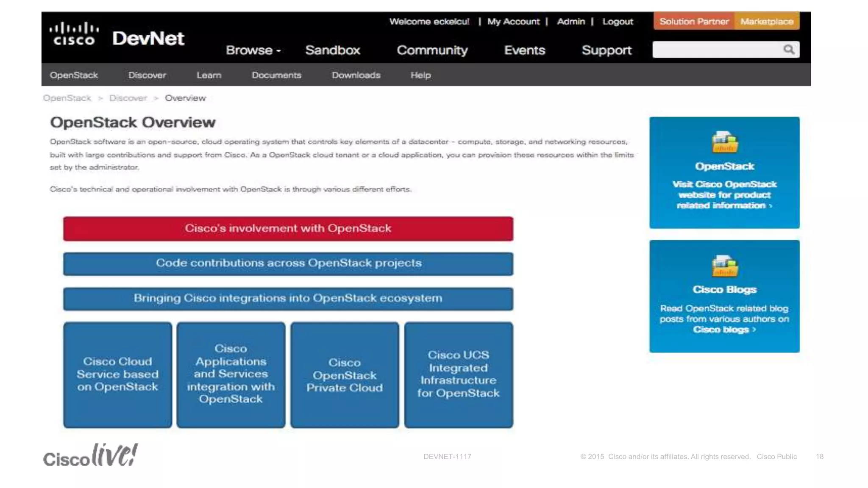Click the OpenStack panel folder icon

point(725,142)
